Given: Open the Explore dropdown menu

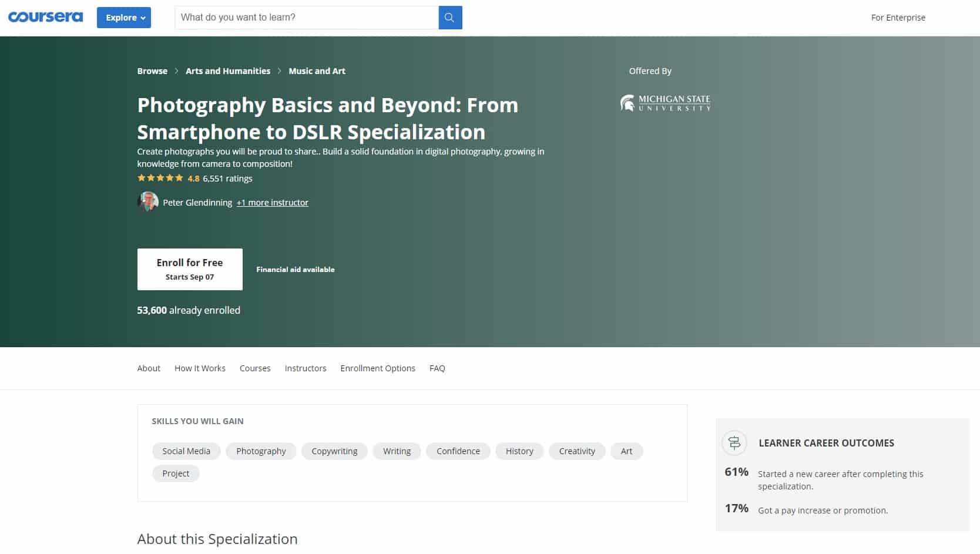Looking at the screenshot, I should (124, 18).
